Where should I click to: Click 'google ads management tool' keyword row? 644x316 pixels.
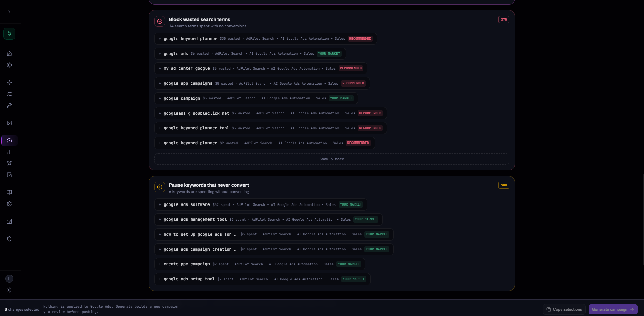(268, 219)
